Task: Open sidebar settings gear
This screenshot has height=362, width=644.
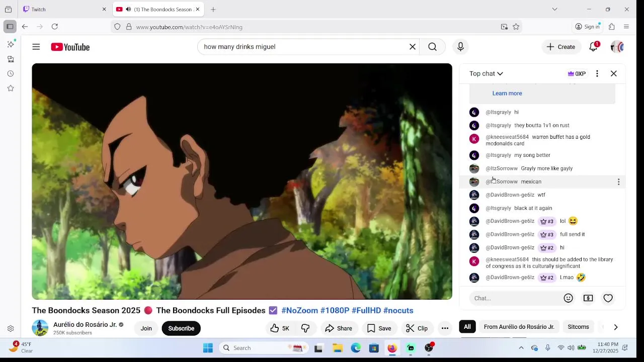Action: [11, 328]
